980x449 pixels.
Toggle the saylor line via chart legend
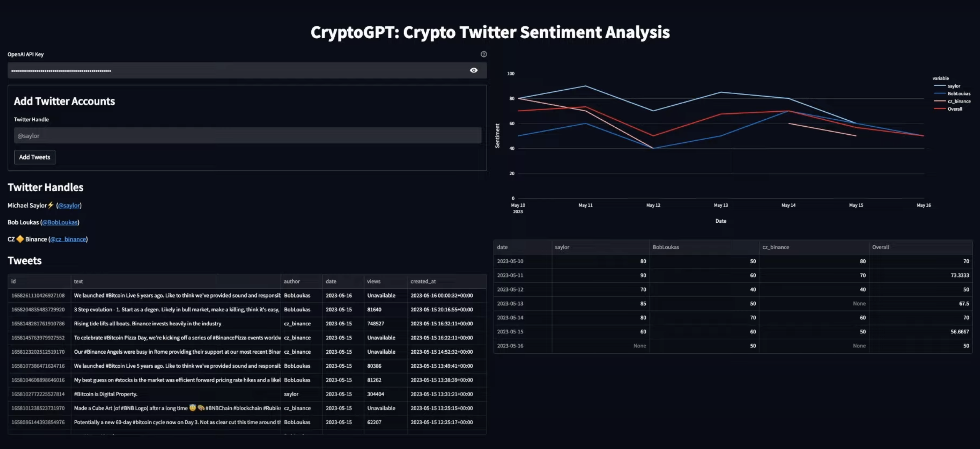[x=954, y=86]
